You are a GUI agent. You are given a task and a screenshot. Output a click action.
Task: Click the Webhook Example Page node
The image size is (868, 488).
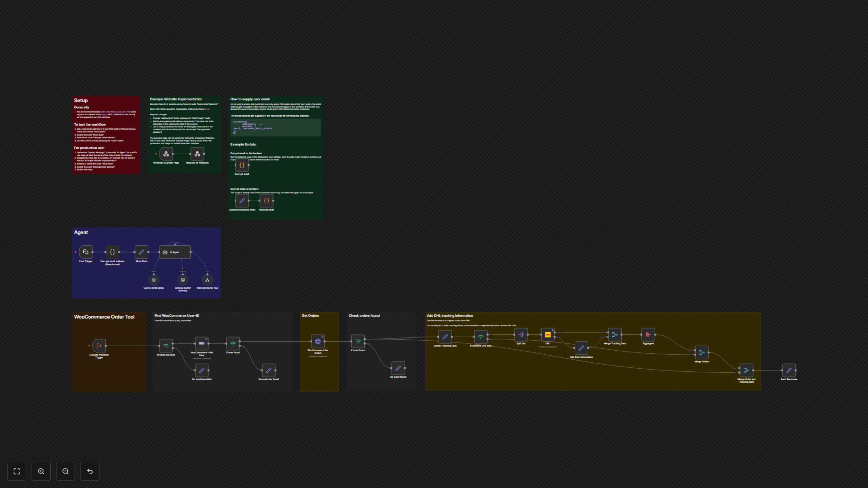click(x=166, y=154)
